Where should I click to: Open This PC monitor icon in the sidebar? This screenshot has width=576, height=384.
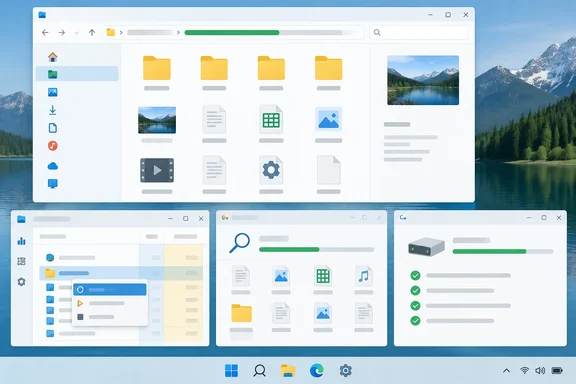pos(53,183)
